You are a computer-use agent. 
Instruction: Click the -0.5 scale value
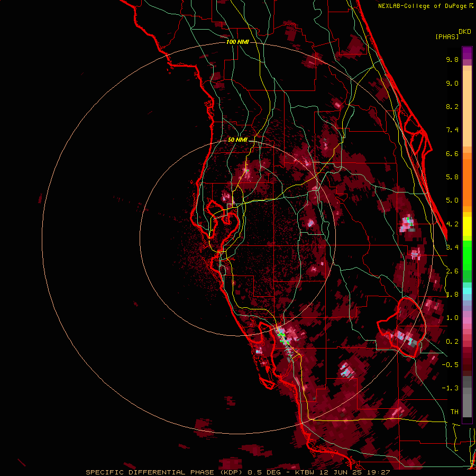click(450, 364)
